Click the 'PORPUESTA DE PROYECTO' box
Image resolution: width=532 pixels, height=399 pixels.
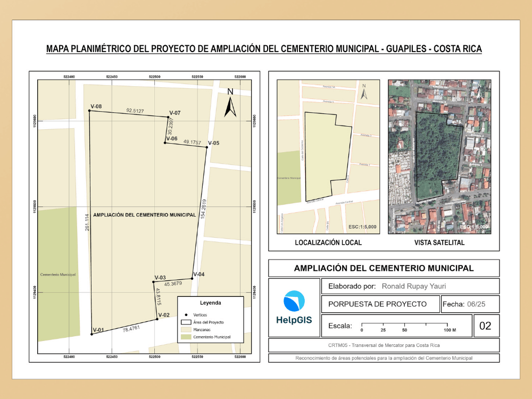coord(380,304)
